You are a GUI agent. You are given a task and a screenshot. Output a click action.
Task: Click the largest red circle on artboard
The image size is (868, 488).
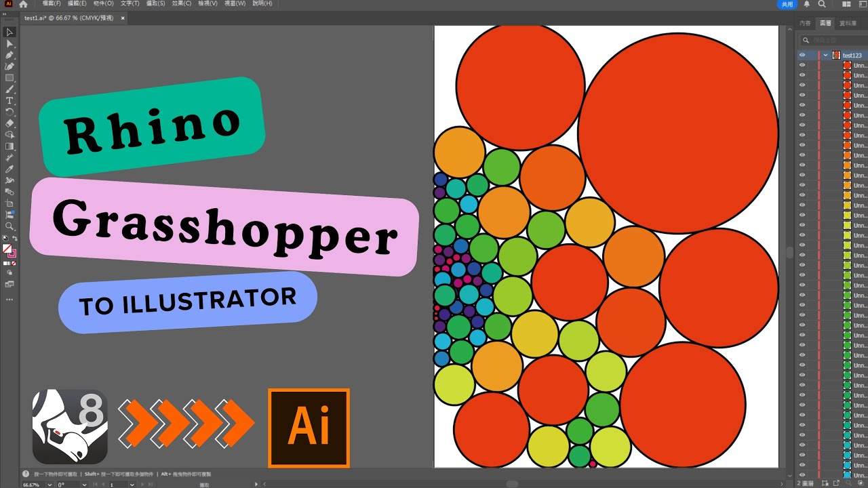point(678,132)
